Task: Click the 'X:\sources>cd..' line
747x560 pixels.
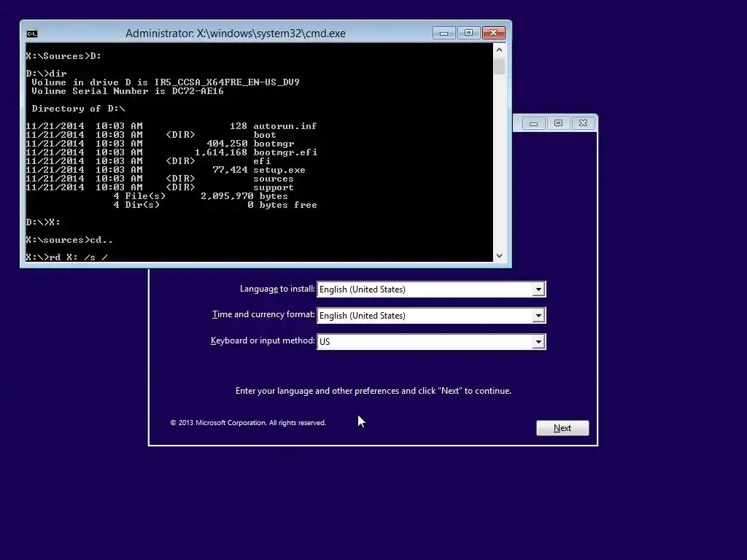Action: click(x=69, y=240)
